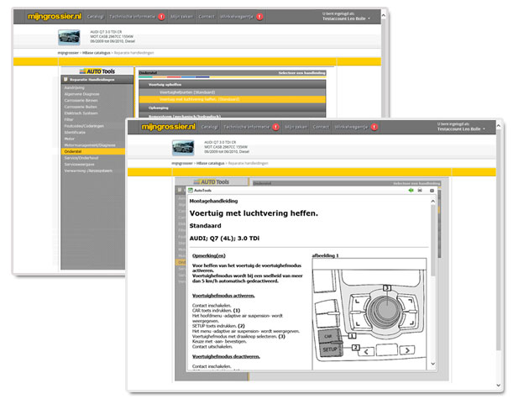Screen dimensions: 529x420
Task: Click the red badge beside Technische informatie, front window
Action: coord(276,127)
